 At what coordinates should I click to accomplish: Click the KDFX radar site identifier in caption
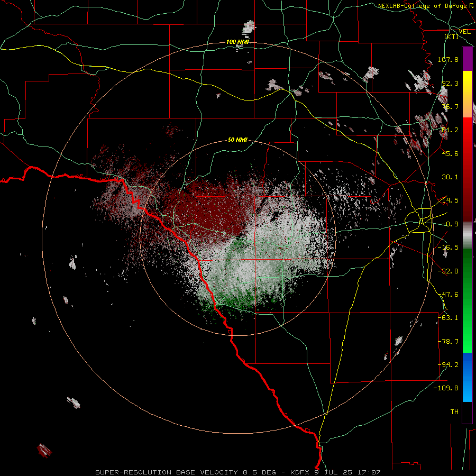(x=300, y=472)
